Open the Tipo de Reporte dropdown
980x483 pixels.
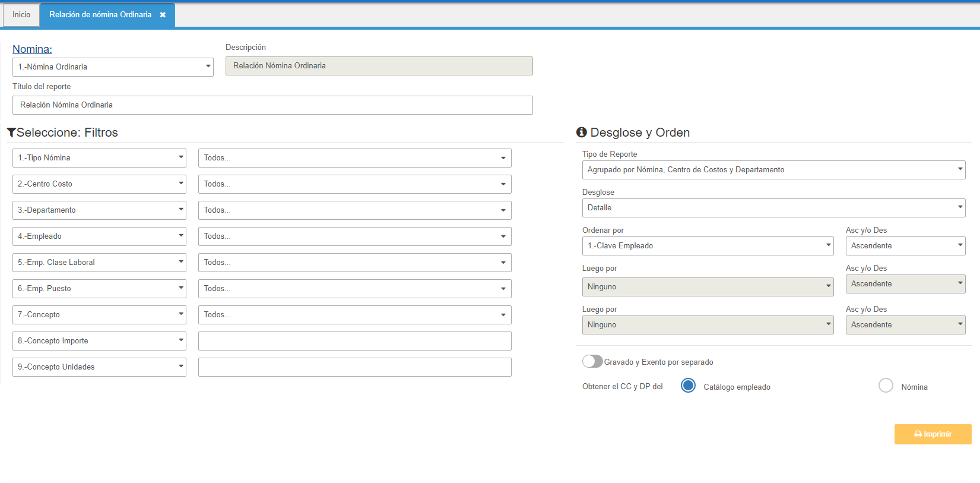click(x=773, y=170)
